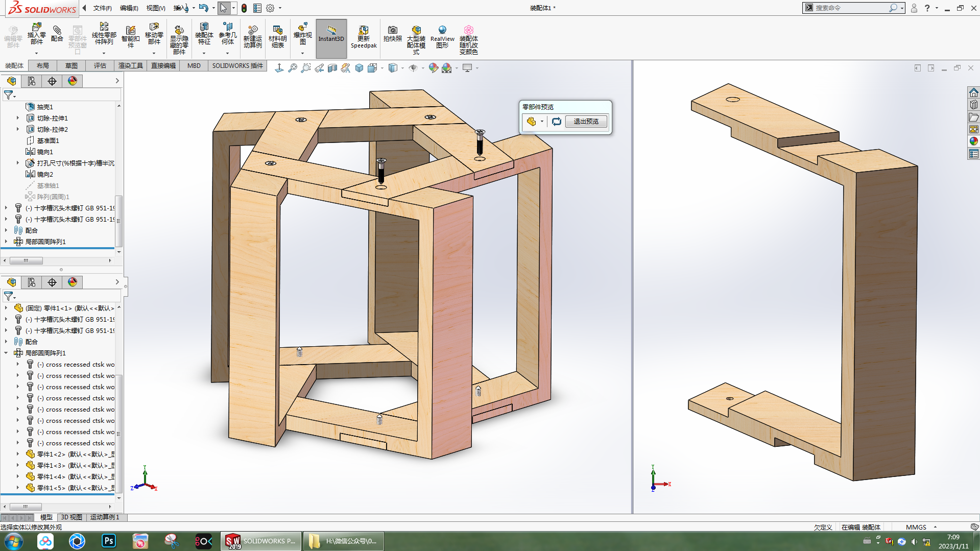Open the appearances color ball in right task pane

974,141
